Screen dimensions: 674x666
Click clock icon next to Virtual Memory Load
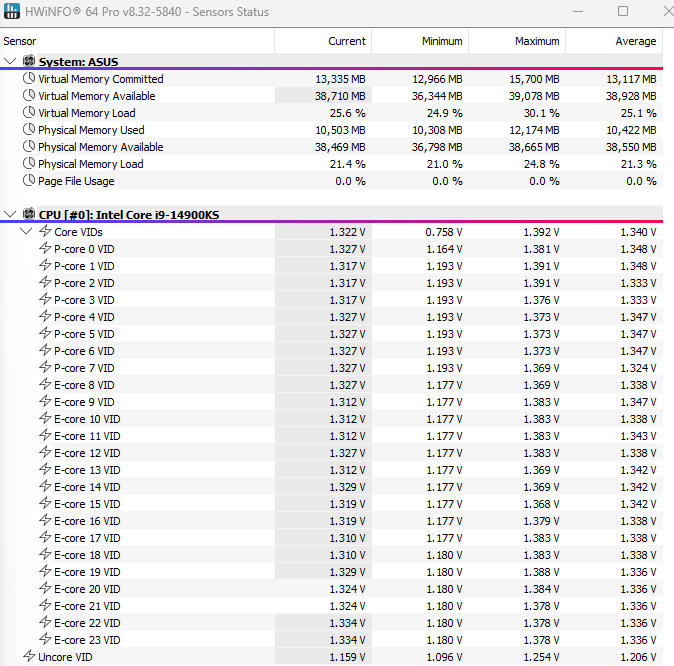pos(29,112)
